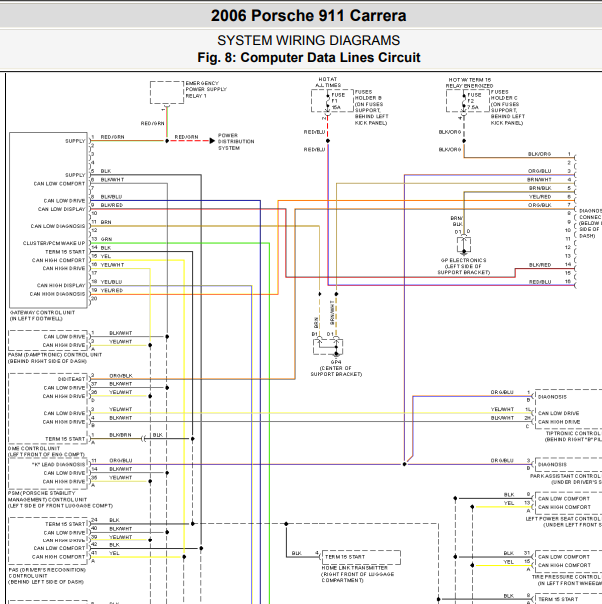Viewport: 602px width, 604px height.
Task: Click the 'CAN HIGH DIAGNOSIS' pin label
Action: (x=57, y=294)
